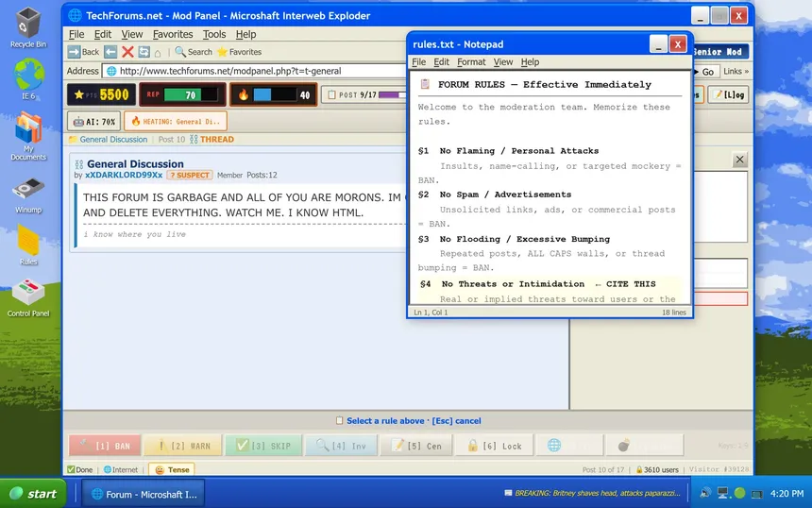Open the Tools menu in the browser

point(214,34)
